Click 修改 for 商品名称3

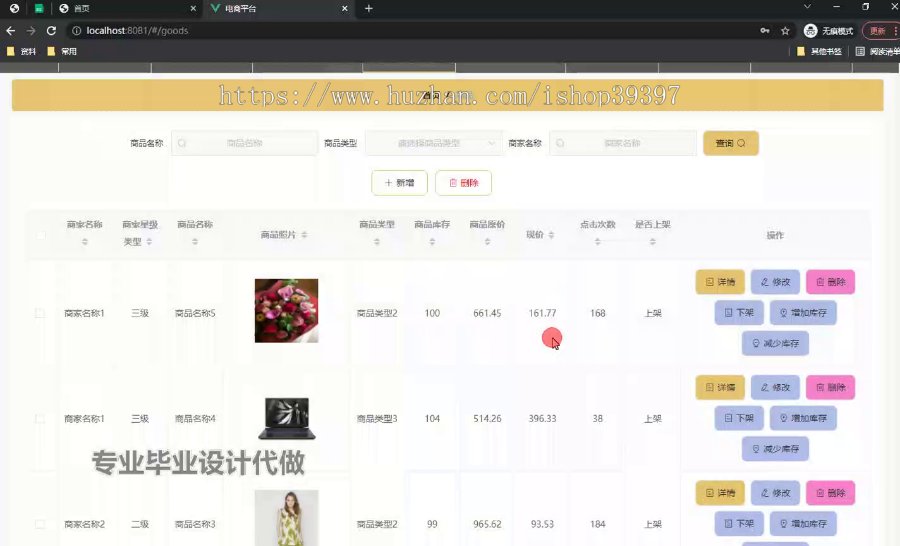[775, 493]
